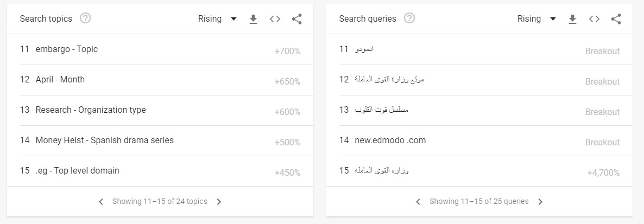
Task: Open embed code for Search topics
Action: click(275, 19)
